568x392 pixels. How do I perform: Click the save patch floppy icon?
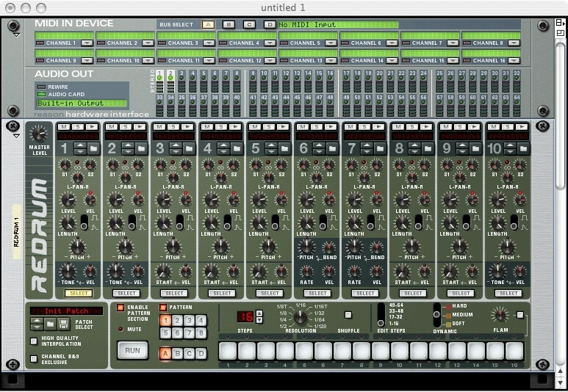pyautogui.click(x=64, y=324)
